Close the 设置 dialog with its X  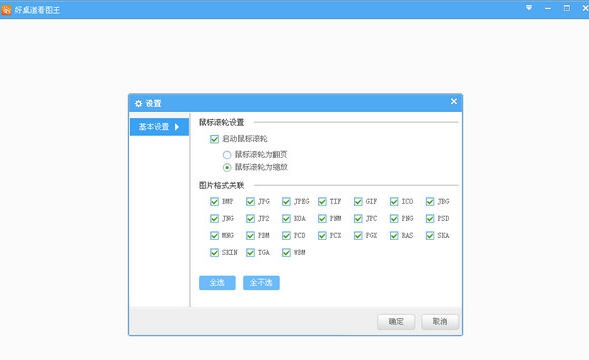454,101
